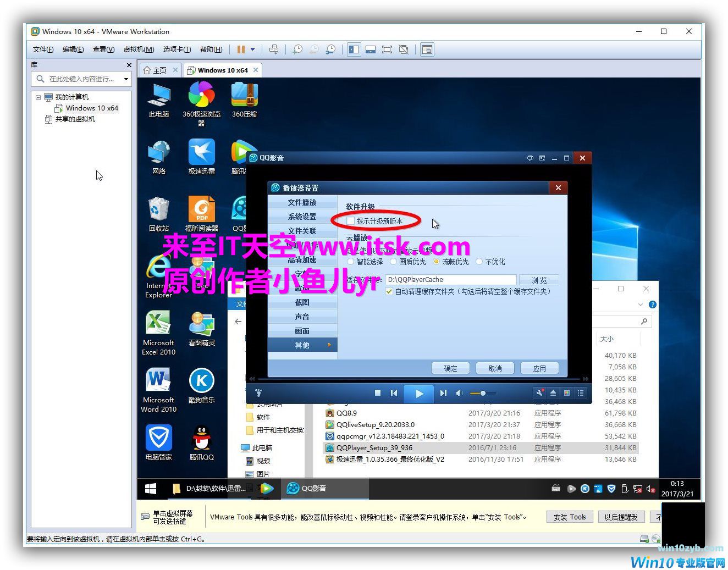Image resolution: width=728 pixels, height=570 pixels.
Task: Open the 此电脑 desktop icon
Action: point(159,100)
